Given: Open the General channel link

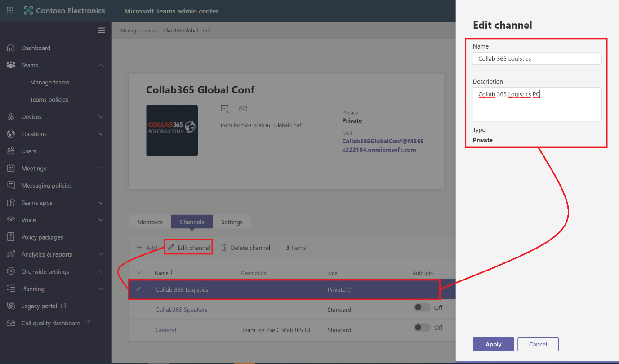Looking at the screenshot, I should 166,330.
